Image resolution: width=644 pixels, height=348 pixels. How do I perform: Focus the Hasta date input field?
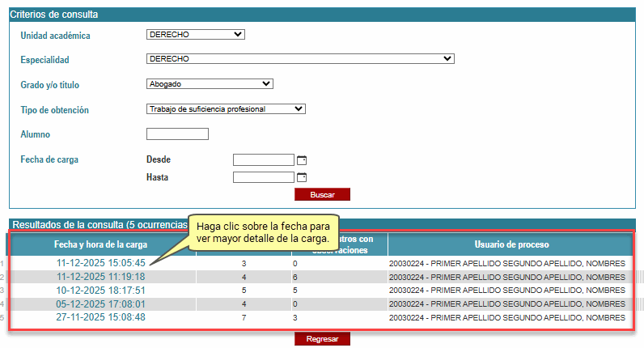pyautogui.click(x=263, y=177)
